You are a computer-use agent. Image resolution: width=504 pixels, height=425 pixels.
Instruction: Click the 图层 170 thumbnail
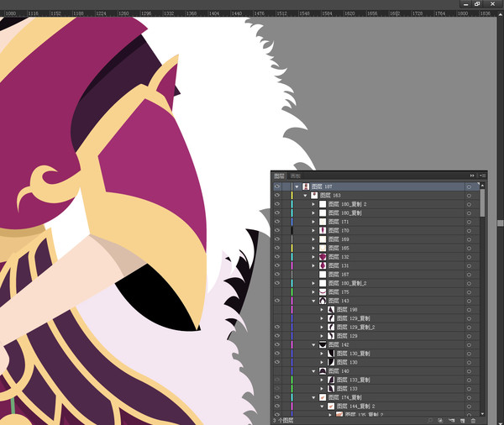click(x=323, y=230)
